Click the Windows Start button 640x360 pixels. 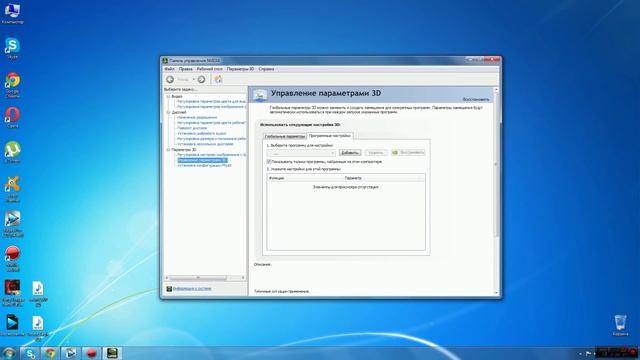(9, 353)
